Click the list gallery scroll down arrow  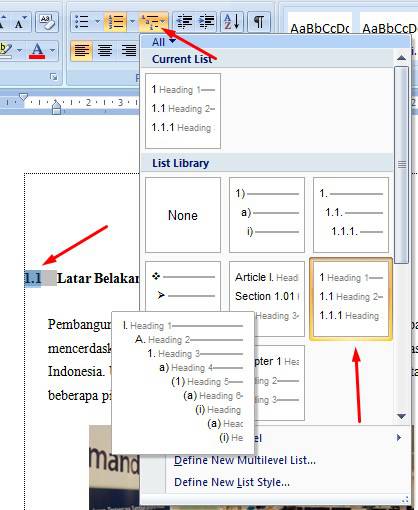coord(402,416)
